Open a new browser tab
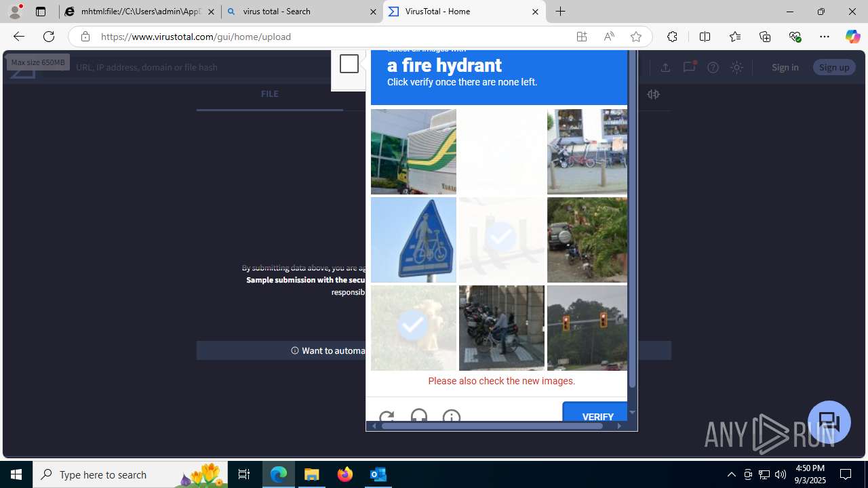 pos(561,12)
